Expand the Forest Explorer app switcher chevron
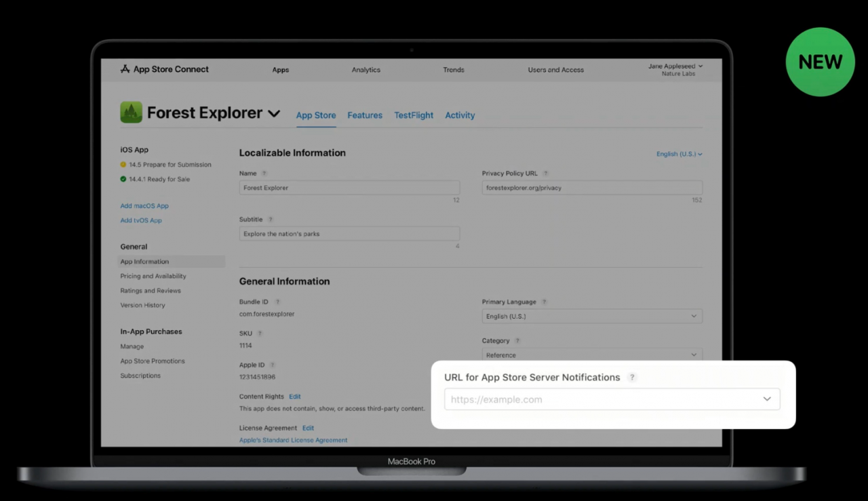Viewport: 868px width, 501px height. pos(274,114)
